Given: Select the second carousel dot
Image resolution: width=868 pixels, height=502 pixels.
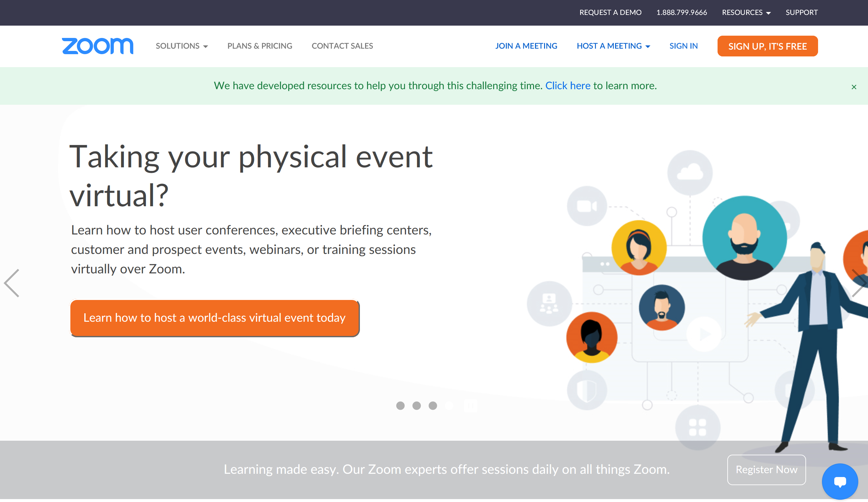Looking at the screenshot, I should 416,406.
